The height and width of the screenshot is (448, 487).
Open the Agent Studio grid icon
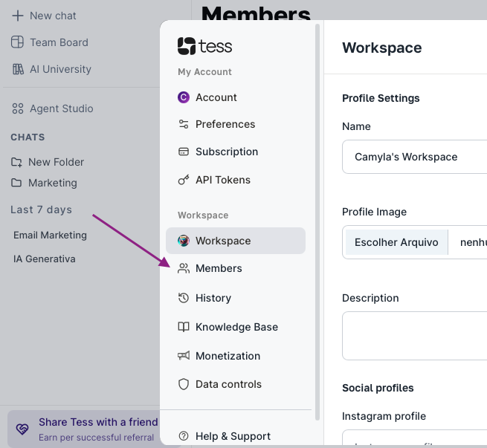[x=18, y=108]
